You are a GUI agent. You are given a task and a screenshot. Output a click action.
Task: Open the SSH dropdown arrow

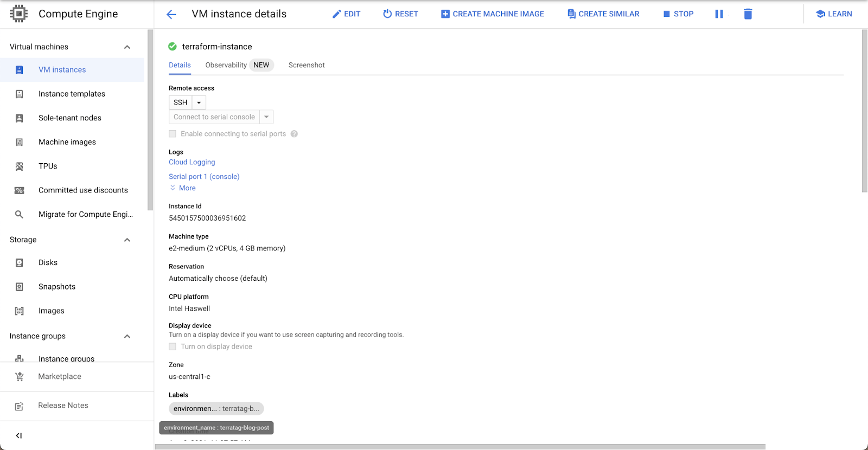pos(199,102)
